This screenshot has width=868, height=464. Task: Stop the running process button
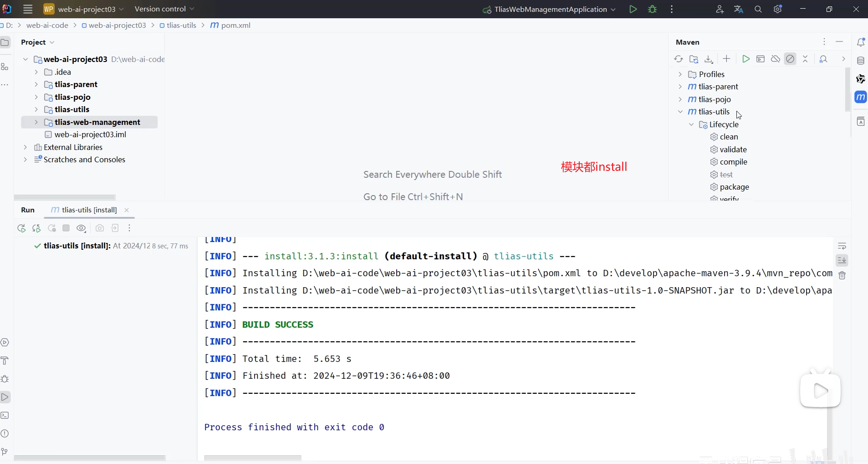pos(66,228)
